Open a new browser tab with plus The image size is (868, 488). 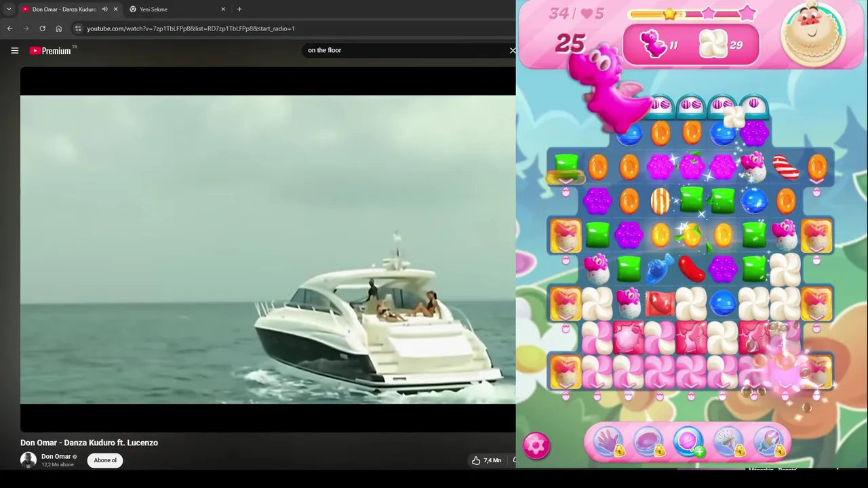(239, 9)
